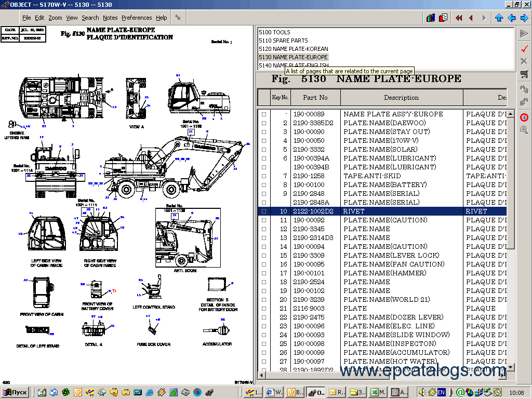Tick checkbox for PLATE;NAME(HAMMER) row
The height and width of the screenshot is (399, 532).
point(264,273)
